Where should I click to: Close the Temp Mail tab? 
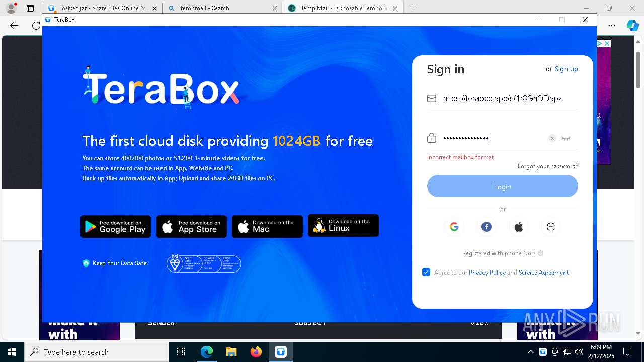coord(395,8)
